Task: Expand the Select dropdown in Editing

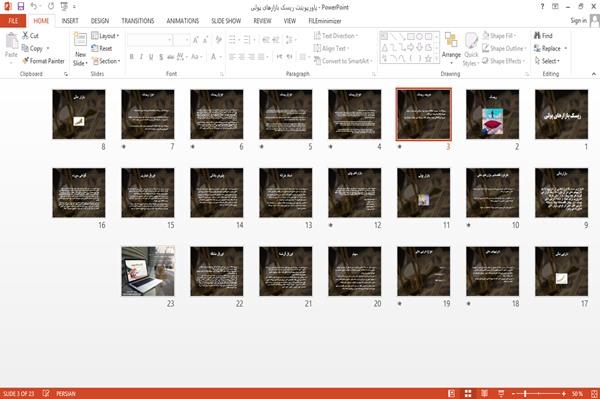Action: pyautogui.click(x=547, y=61)
